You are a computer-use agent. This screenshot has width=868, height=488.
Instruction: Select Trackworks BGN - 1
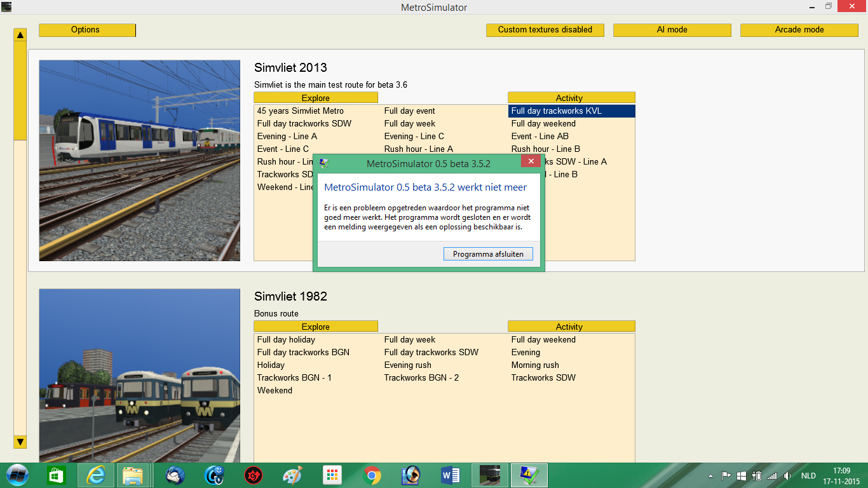(294, 378)
